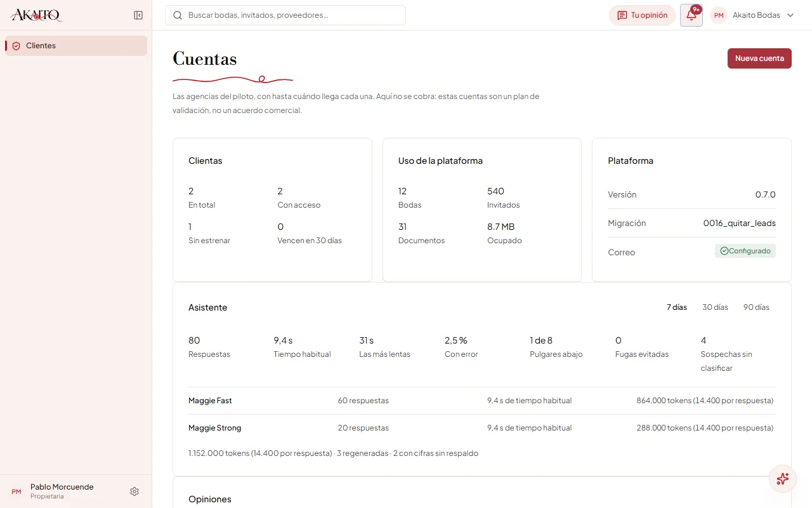The width and height of the screenshot is (812, 508).
Task: Open the assistant sparkle button
Action: (783, 479)
